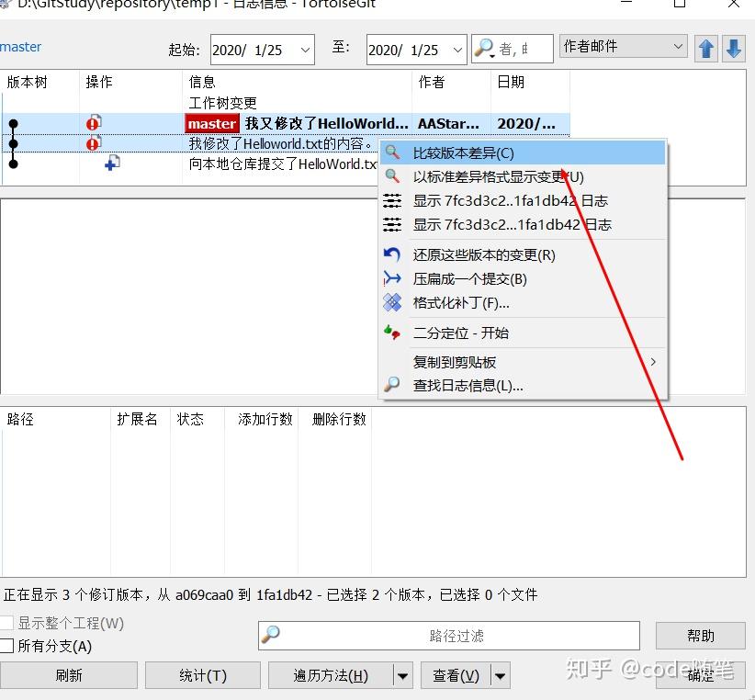Choose 查找日志信息(L)...

[523, 385]
